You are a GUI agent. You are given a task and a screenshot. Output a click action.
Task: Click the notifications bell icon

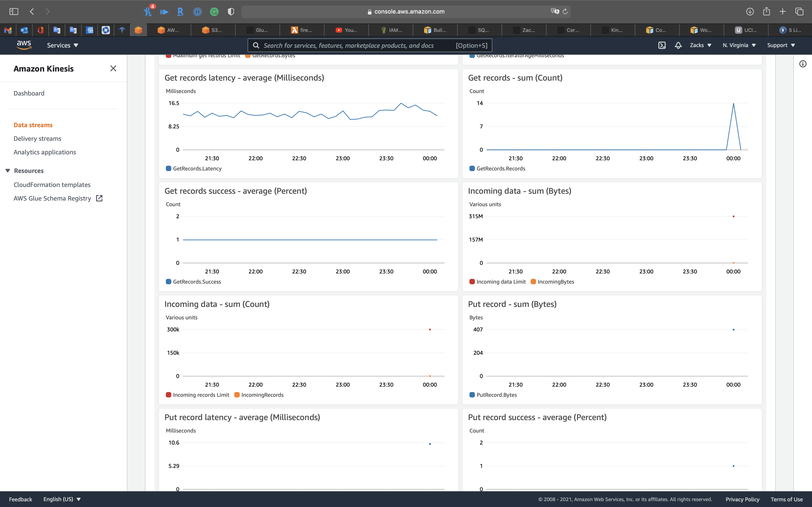coord(678,45)
